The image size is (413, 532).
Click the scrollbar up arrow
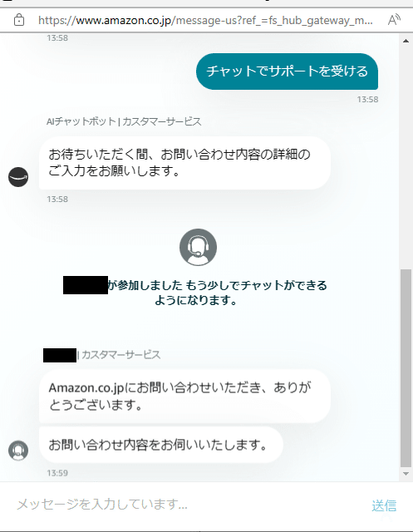406,41
